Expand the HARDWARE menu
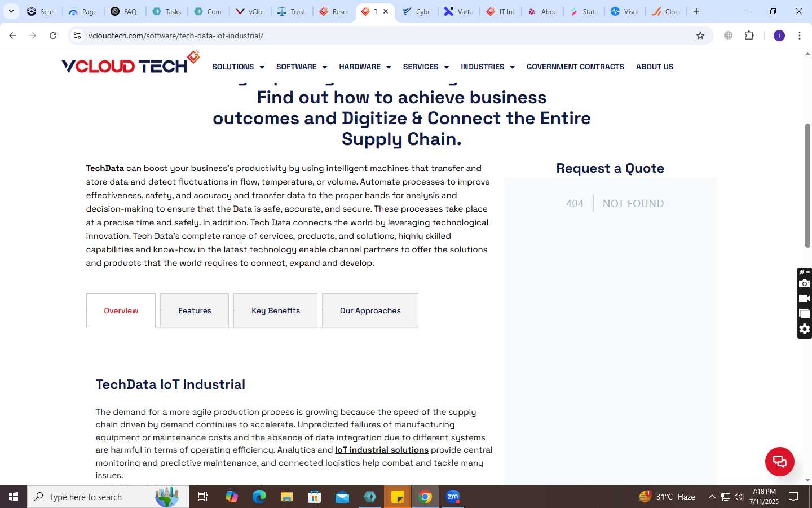This screenshot has height=508, width=812. click(365, 67)
